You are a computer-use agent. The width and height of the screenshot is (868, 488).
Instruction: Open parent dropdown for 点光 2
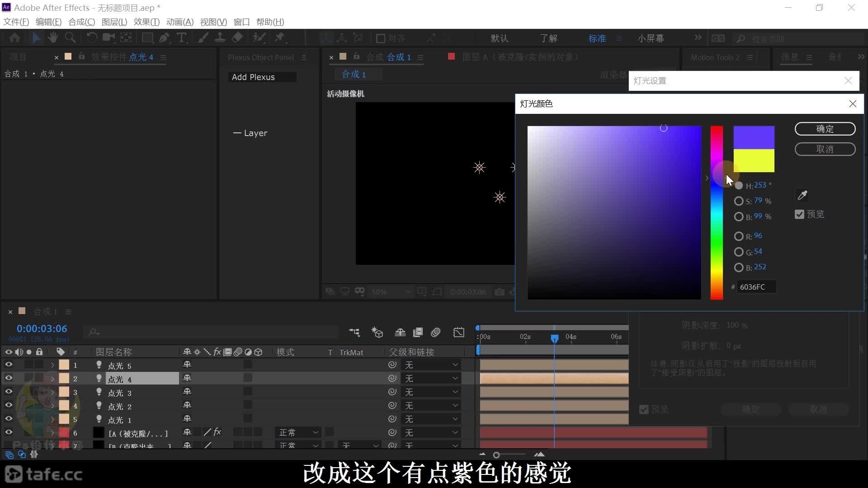432,405
